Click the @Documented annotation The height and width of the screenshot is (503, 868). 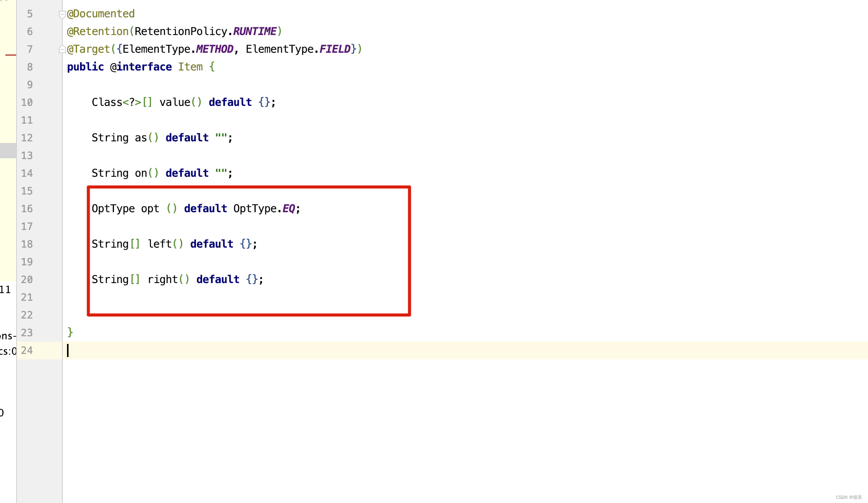coord(101,14)
